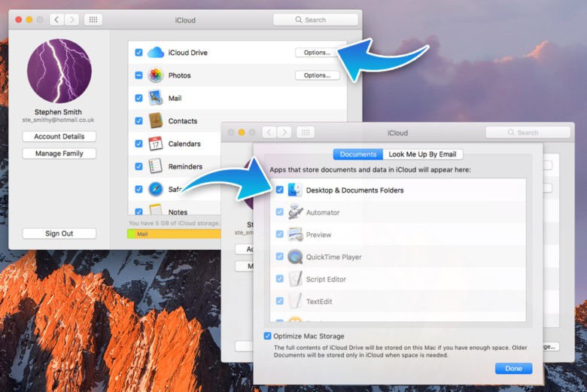Go back in rear iCloud window toolbar

point(57,20)
